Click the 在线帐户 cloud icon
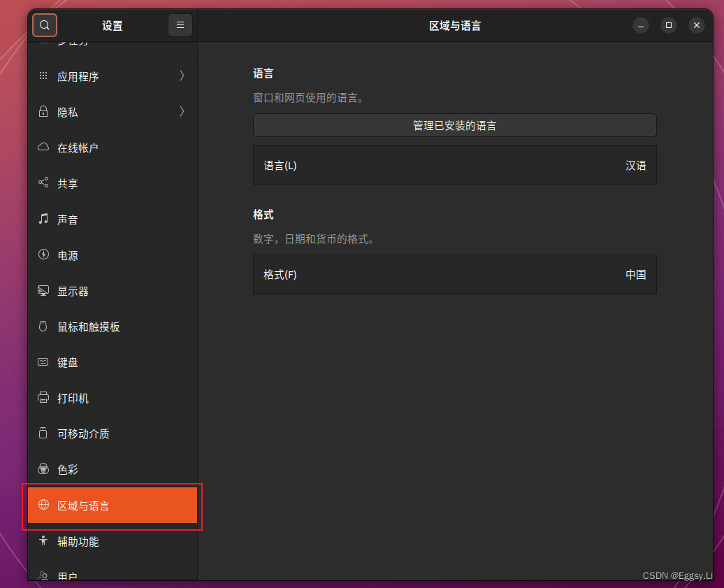Screen dimensions: 724x588 pyautogui.click(x=43, y=147)
